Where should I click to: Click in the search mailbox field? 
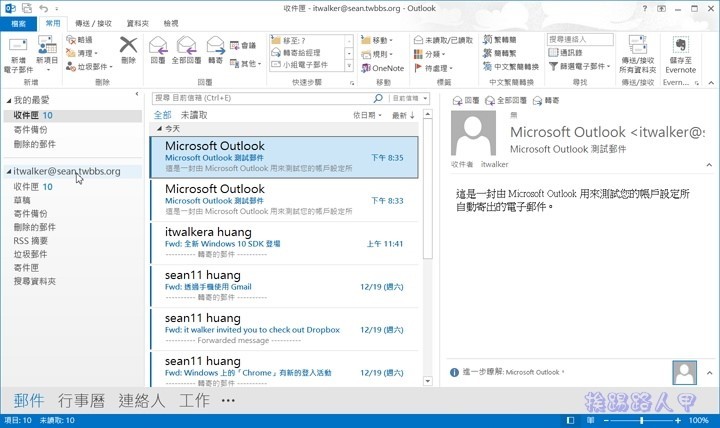point(262,98)
